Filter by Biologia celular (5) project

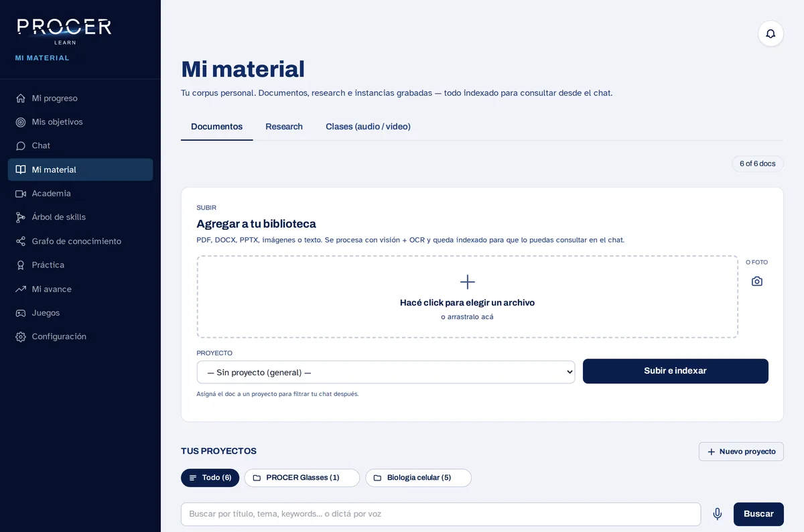[419, 478]
